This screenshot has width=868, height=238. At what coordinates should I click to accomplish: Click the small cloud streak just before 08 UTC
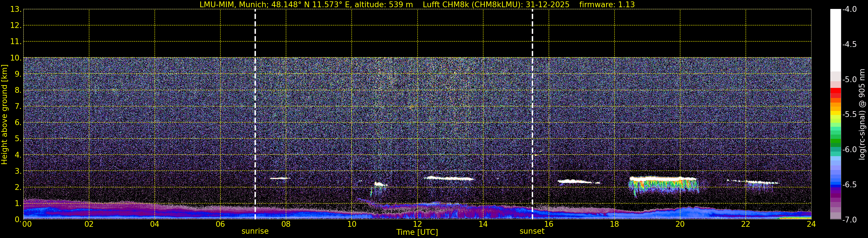click(x=280, y=178)
